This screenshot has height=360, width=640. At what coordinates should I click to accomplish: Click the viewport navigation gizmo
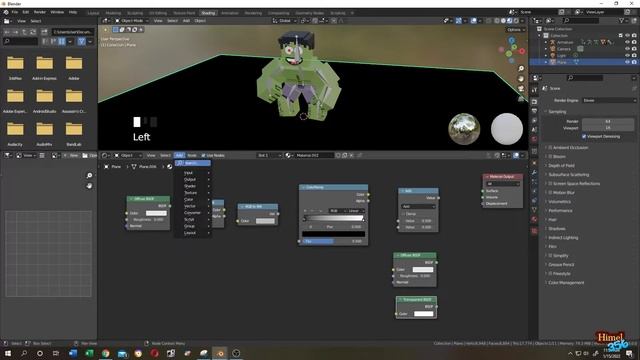point(512,50)
